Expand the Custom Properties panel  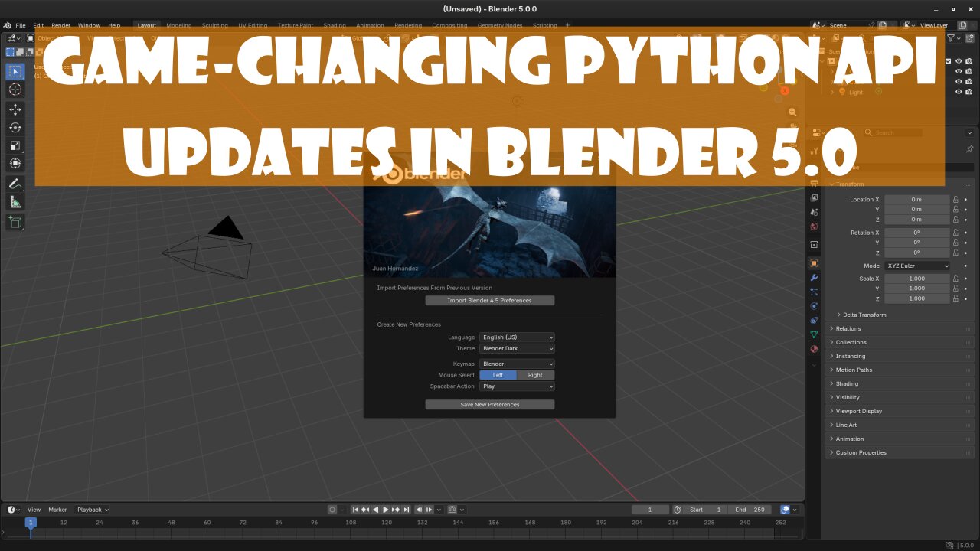pos(899,452)
